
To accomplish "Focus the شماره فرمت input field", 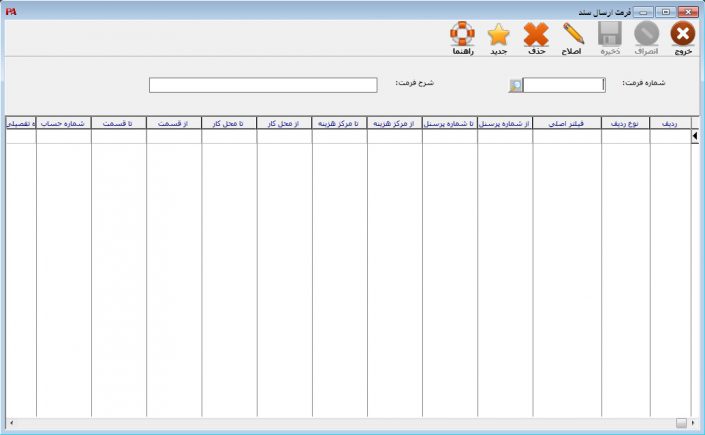I will pyautogui.click(x=564, y=86).
